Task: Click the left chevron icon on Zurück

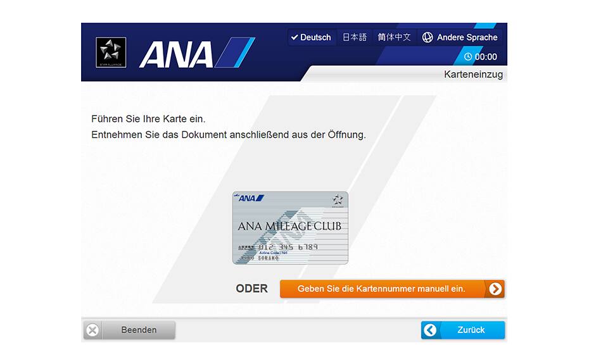Action: 430,330
